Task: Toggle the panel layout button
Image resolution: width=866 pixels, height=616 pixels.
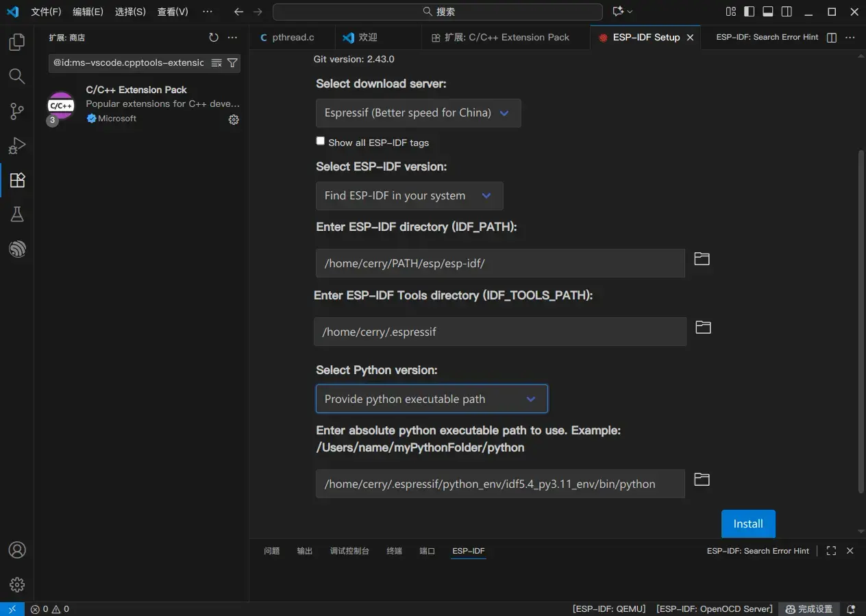Action: click(768, 12)
